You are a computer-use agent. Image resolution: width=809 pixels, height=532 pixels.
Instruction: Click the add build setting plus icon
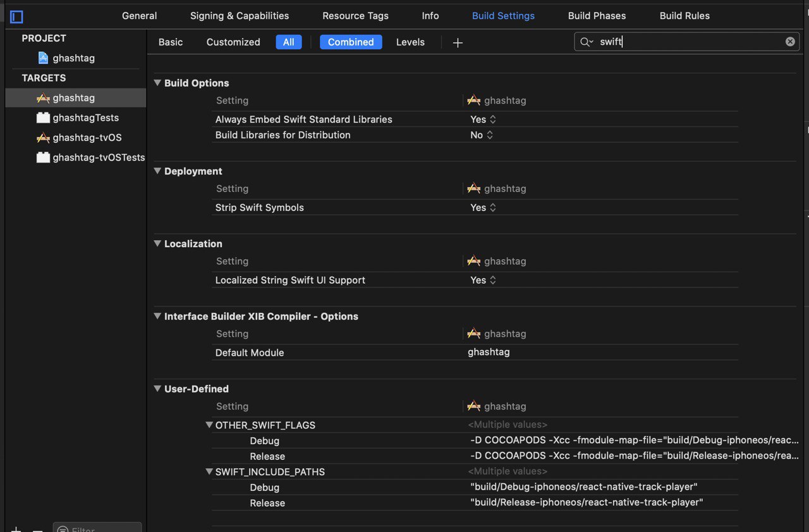click(458, 42)
